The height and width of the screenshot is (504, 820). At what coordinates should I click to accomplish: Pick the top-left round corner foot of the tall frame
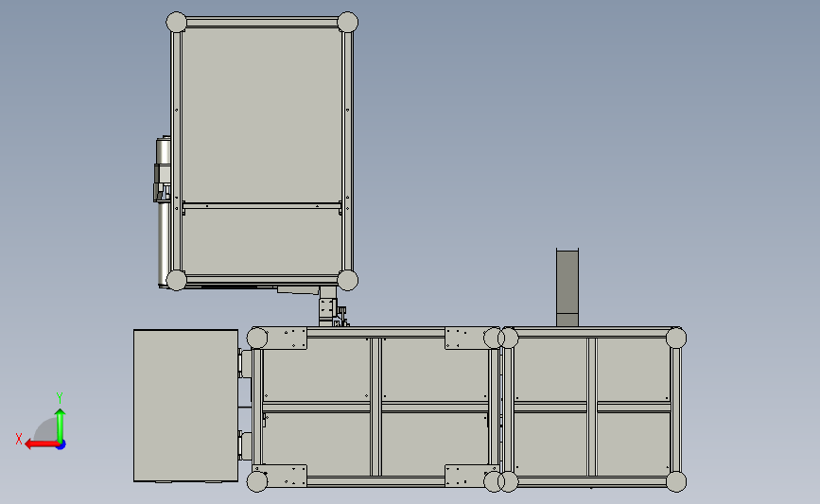click(x=176, y=23)
